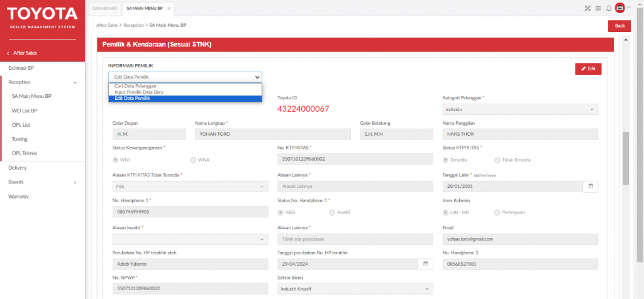Screen dimensions: 644x299
Task: Click the red user avatar icon
Action: pyautogui.click(x=619, y=8)
